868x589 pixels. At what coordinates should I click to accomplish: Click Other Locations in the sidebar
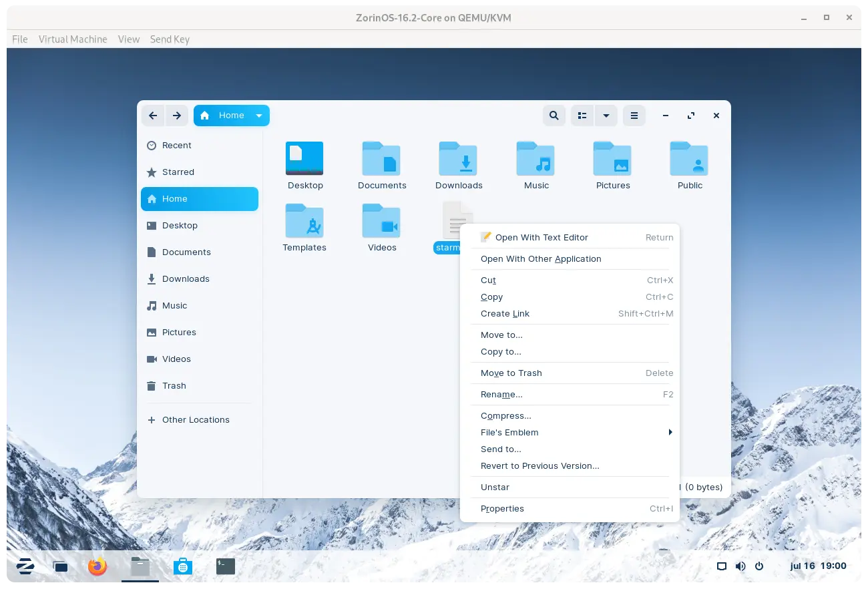pos(200,420)
